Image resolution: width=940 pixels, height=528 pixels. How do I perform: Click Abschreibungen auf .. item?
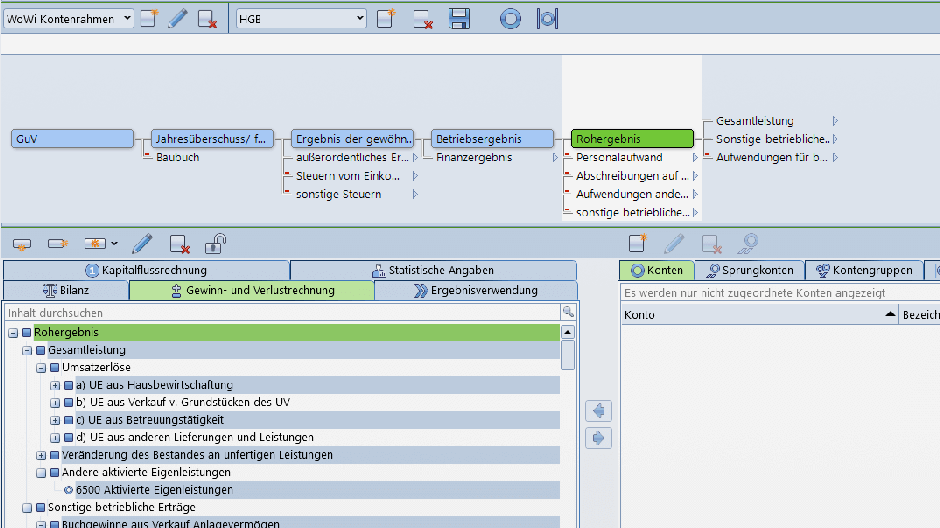click(631, 176)
